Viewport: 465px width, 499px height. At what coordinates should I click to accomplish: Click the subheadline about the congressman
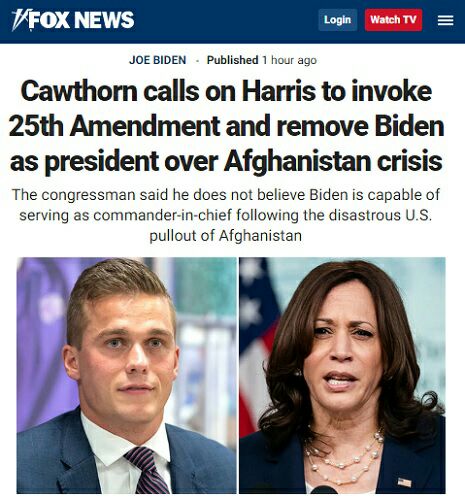pyautogui.click(x=226, y=215)
